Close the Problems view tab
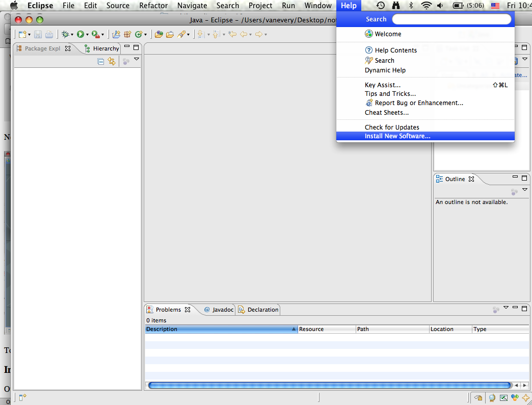 coord(188,310)
